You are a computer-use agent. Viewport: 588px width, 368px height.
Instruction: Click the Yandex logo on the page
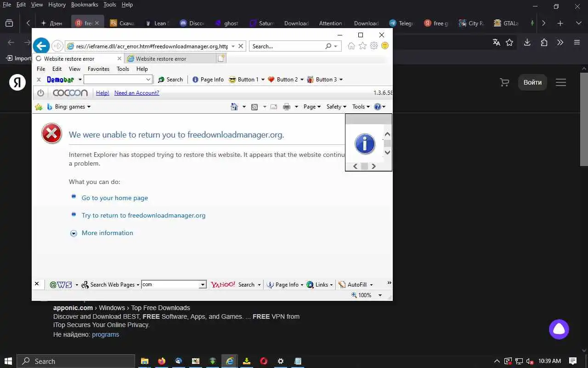(x=17, y=82)
